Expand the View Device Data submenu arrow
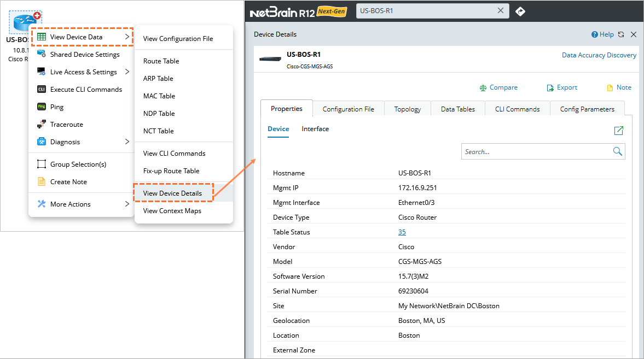The width and height of the screenshot is (644, 359). [x=127, y=37]
